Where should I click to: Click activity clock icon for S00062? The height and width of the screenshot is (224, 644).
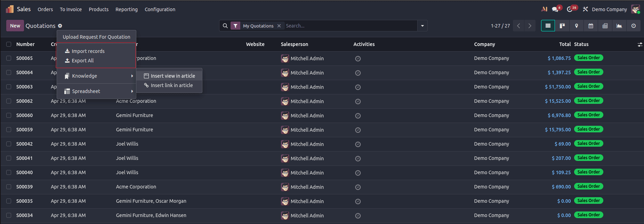[x=358, y=102]
